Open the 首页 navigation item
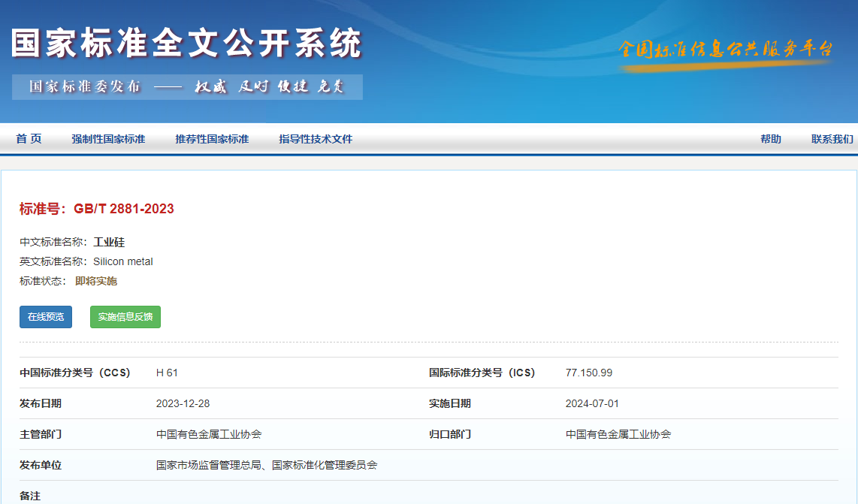The image size is (858, 504). tap(29, 139)
